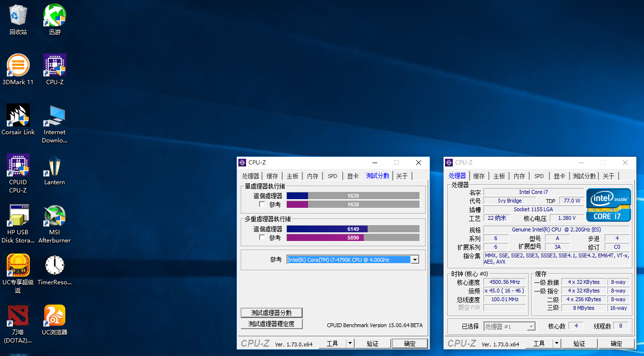Switch to 缓存 tab in the processor window
This screenshot has height=356, width=644.
pos(479,176)
